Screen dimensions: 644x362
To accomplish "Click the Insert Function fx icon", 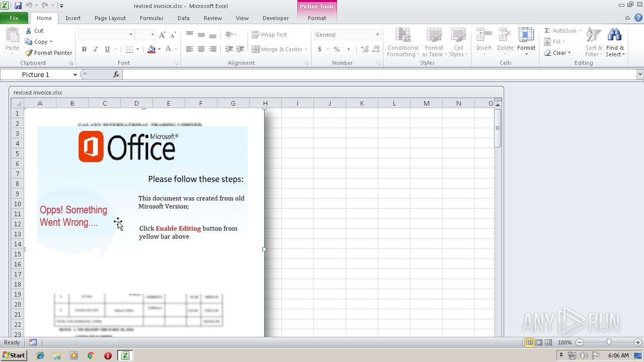I will point(116,74).
